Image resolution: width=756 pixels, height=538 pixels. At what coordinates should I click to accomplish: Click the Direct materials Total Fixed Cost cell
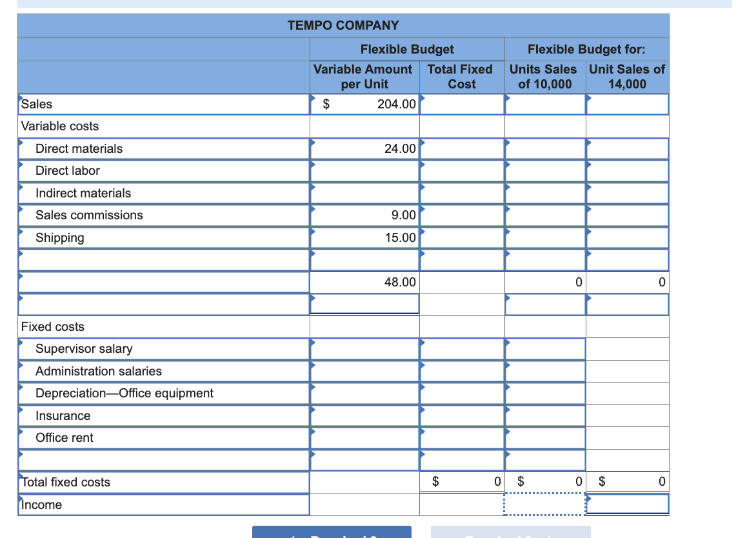click(462, 148)
